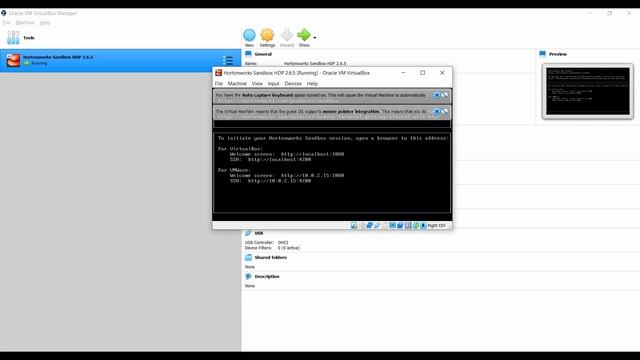The height and width of the screenshot is (360, 640).
Task: Maximize the Hortonworks Sandbox VM window
Action: click(x=422, y=73)
